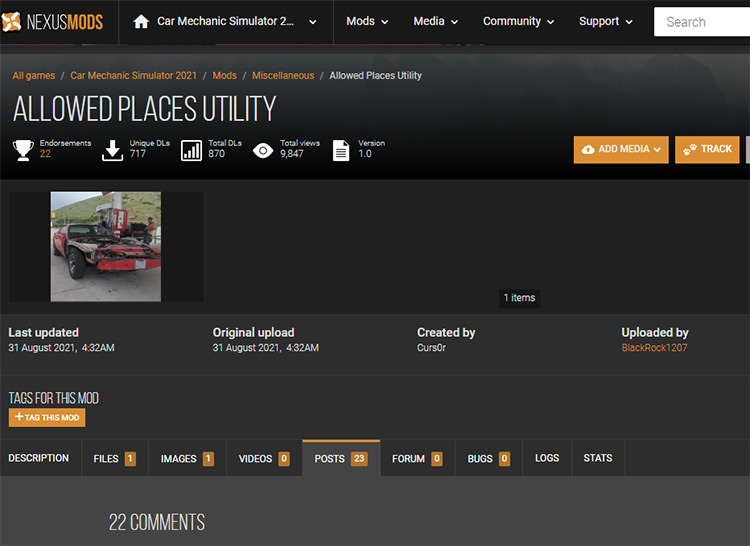Click the home icon beside Car Mechanic Simulator
Image resolution: width=750 pixels, height=546 pixels.
[x=141, y=22]
